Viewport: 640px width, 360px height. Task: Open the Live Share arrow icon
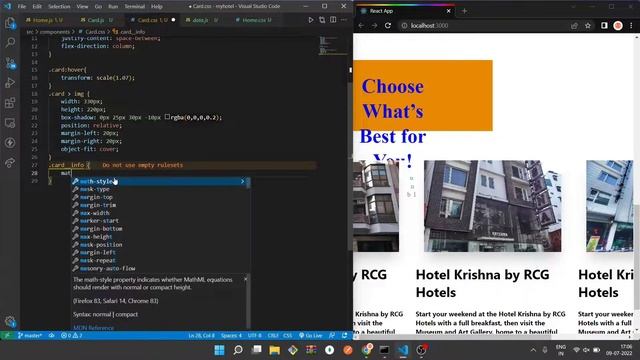(x=10, y=162)
